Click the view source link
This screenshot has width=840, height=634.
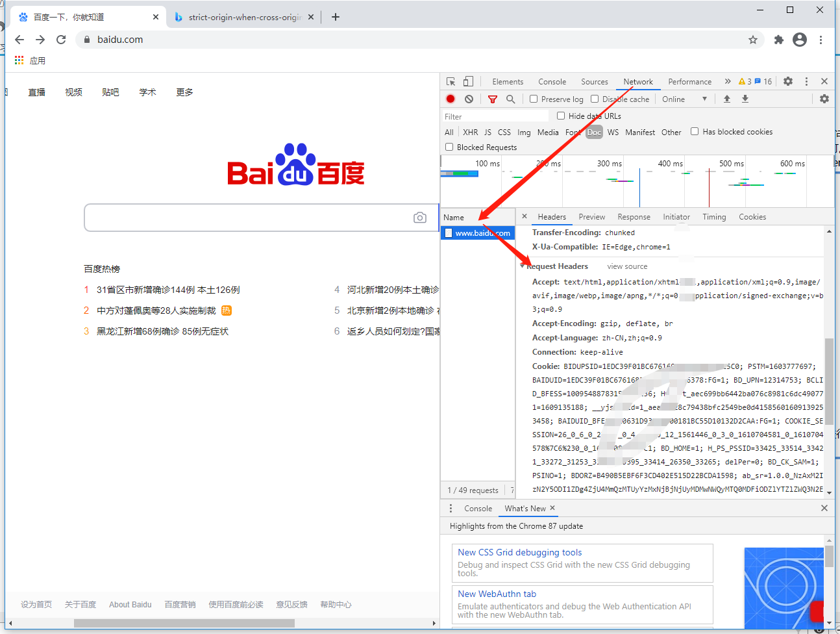pyautogui.click(x=626, y=266)
